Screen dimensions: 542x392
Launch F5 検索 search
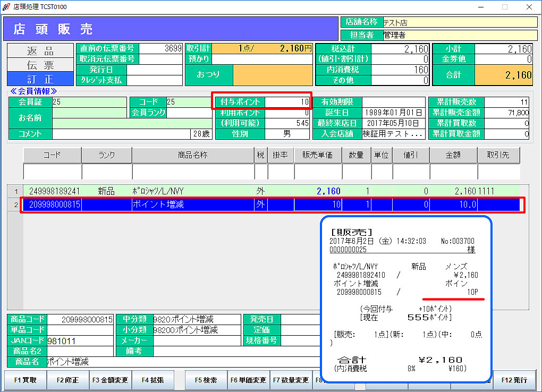pyautogui.click(x=206, y=380)
